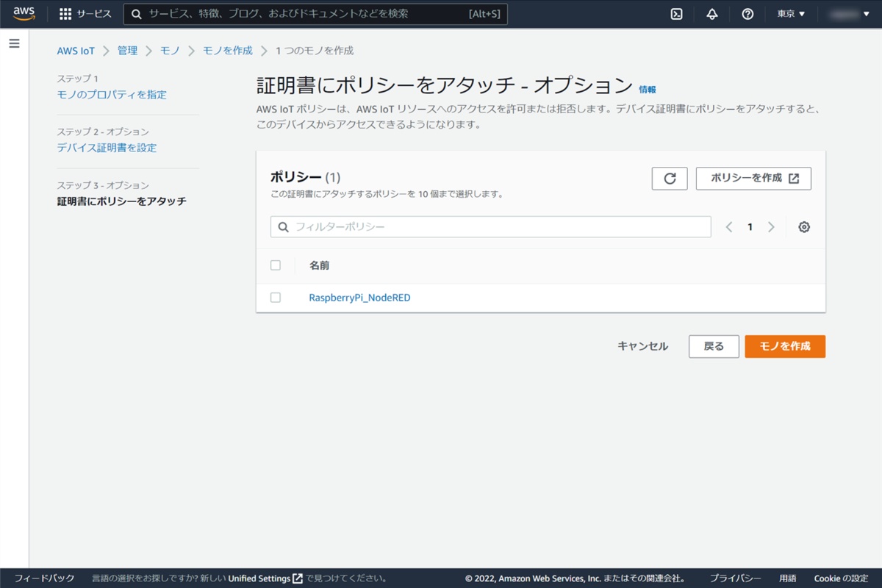Click current step 証明書にポリシーをアタッチ
Viewport: 882px width, 588px height.
(122, 201)
